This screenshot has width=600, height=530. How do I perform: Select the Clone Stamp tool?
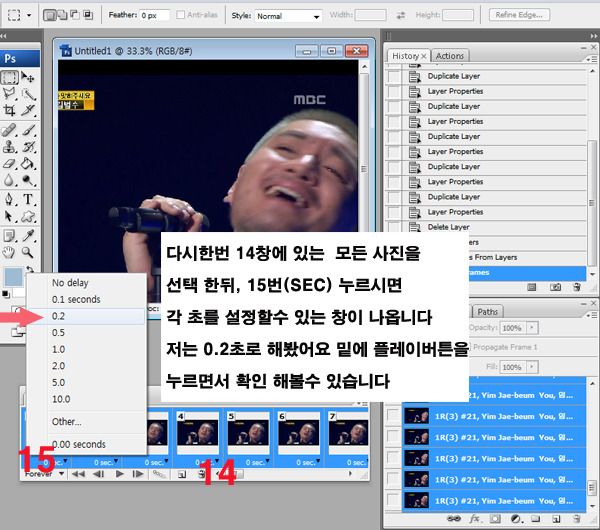tap(9, 146)
